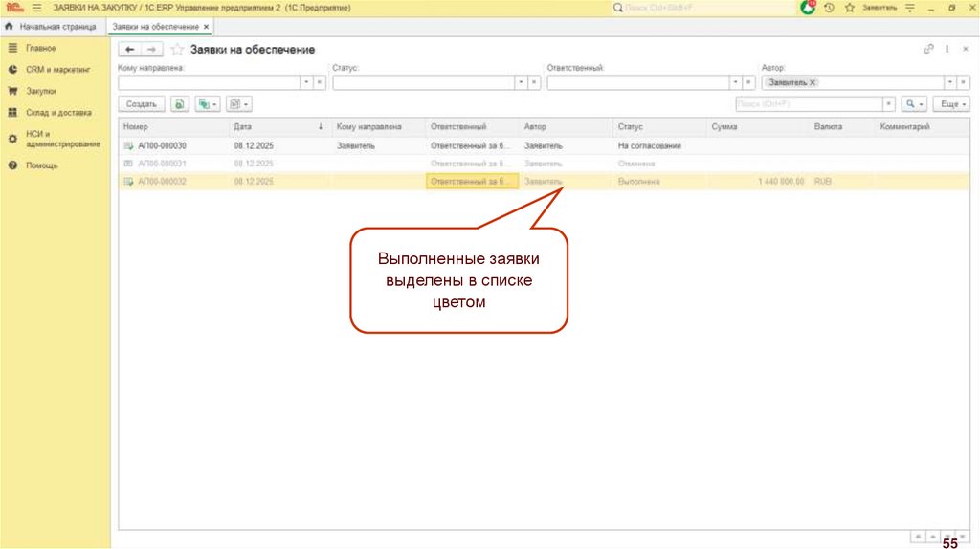Click the Ответственный filter field
980x549 pixels.
(637, 82)
